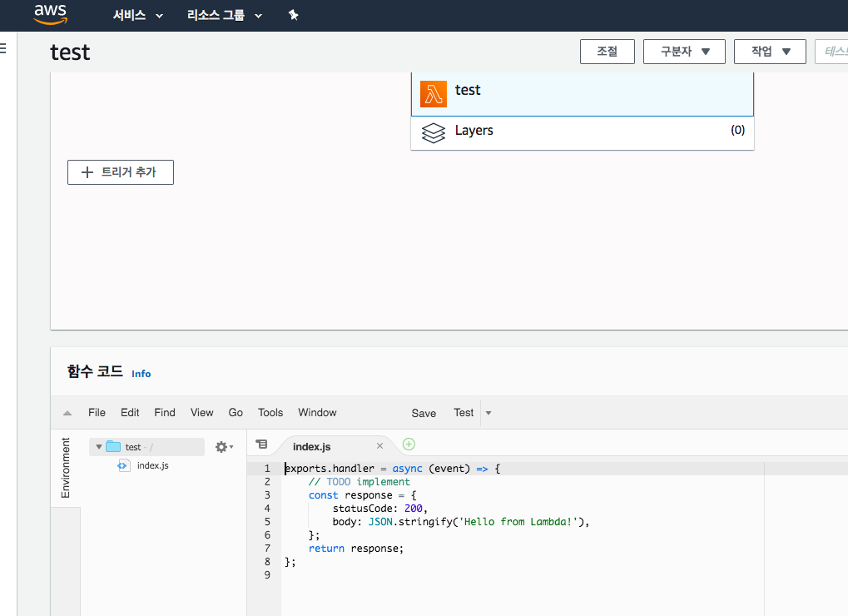Open the Edit menu
Screen dimensions: 848x616
point(130,413)
